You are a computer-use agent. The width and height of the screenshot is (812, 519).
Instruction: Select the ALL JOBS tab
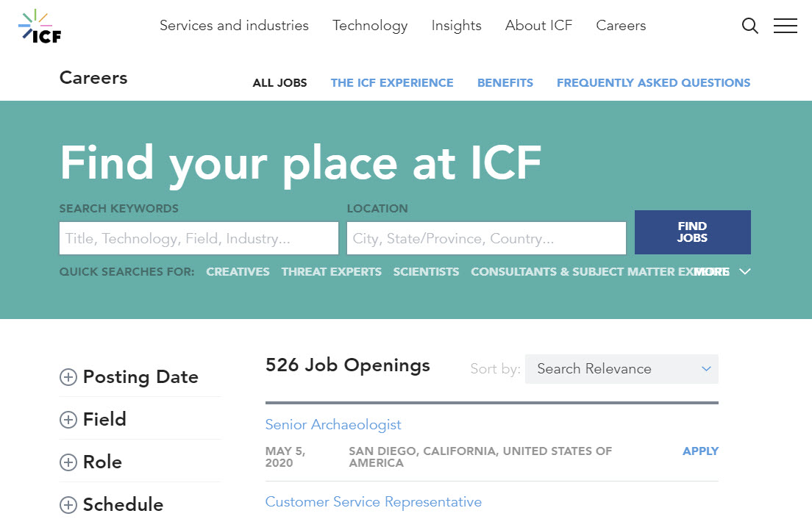279,82
